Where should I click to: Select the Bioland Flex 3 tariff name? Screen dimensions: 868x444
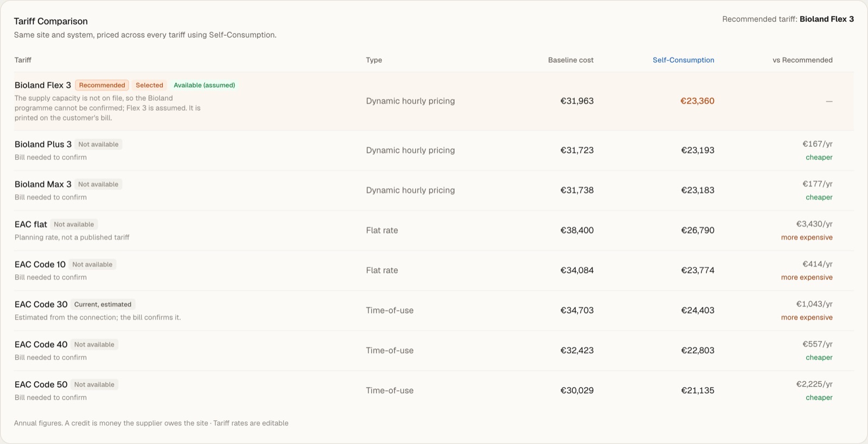pyautogui.click(x=43, y=85)
